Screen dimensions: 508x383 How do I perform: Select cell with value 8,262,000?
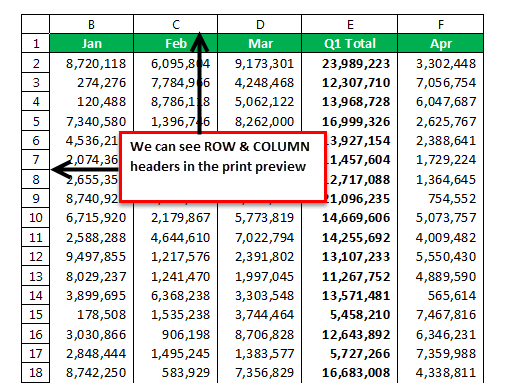point(259,121)
